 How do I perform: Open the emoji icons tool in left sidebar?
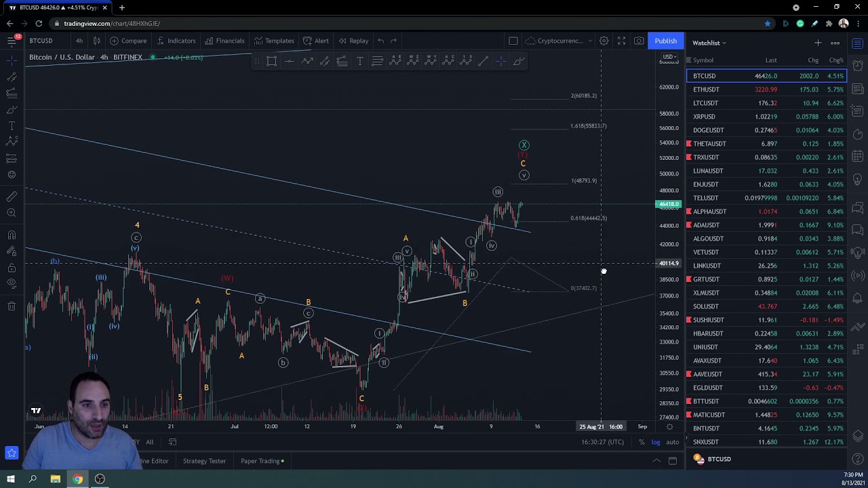coord(12,174)
